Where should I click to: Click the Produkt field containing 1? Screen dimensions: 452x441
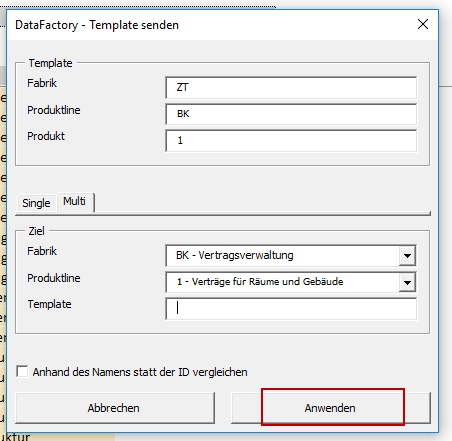[291, 141]
